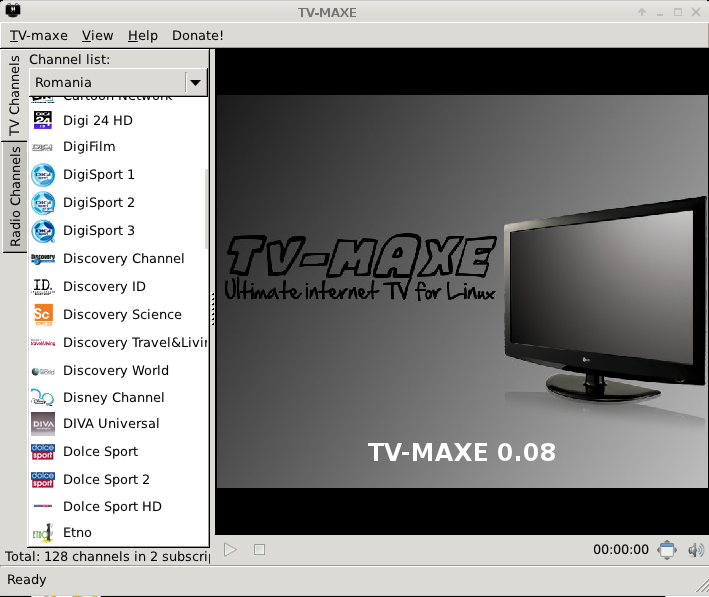709x597 pixels.
Task: Select Digi 24 HD channel name
Action: point(98,121)
